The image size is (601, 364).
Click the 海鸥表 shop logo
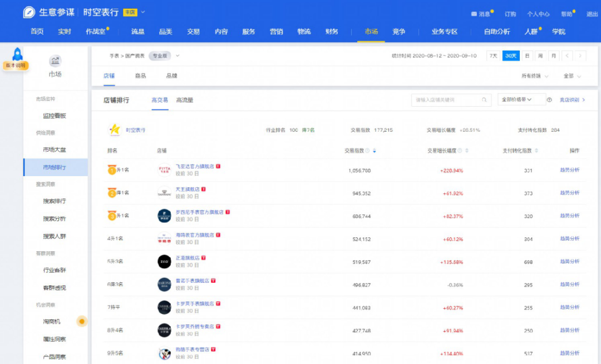164,238
